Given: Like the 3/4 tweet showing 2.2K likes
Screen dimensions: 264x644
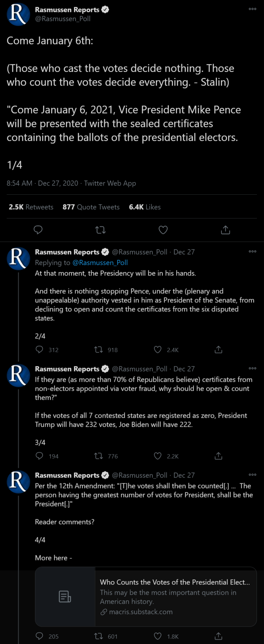Looking at the screenshot, I should (158, 456).
